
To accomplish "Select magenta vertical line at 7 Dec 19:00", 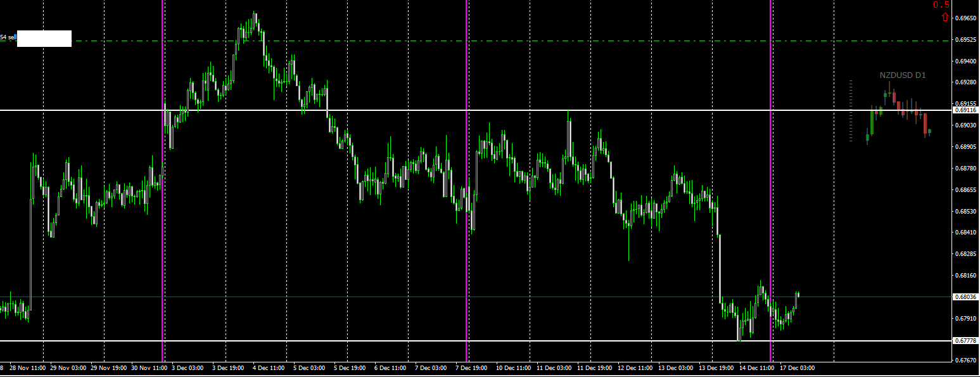I will (x=467, y=181).
